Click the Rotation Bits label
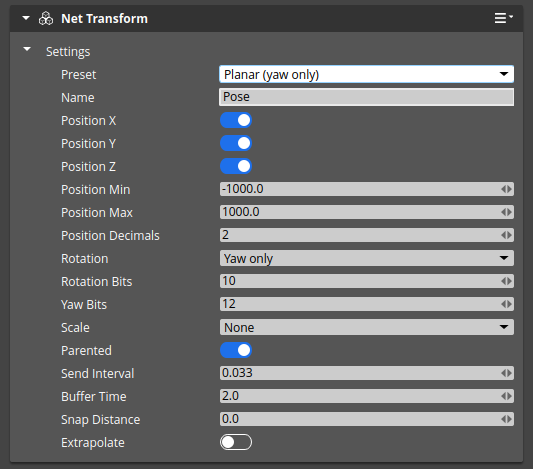 coord(97,282)
